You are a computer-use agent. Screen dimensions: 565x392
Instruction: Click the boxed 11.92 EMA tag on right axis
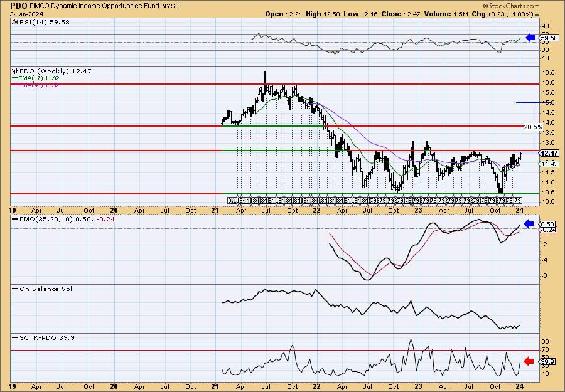click(x=549, y=164)
